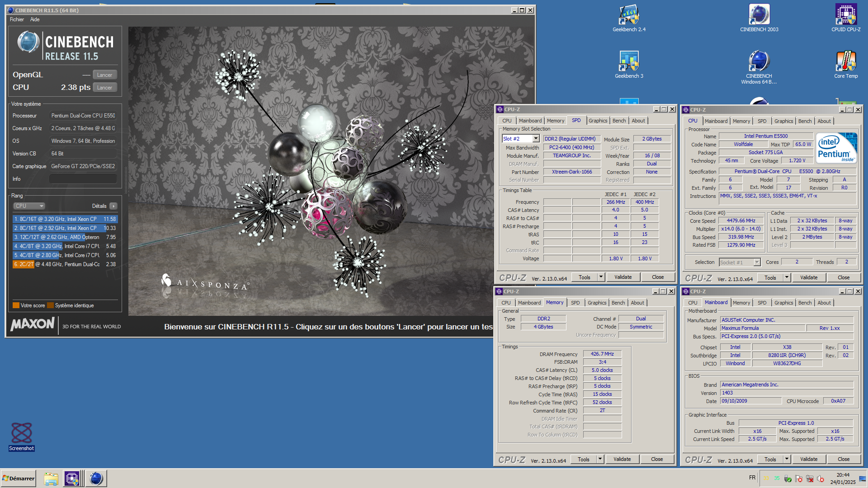This screenshot has width=868, height=488.
Task: Switch to Memory tab in Mainboard window
Action: tap(741, 303)
